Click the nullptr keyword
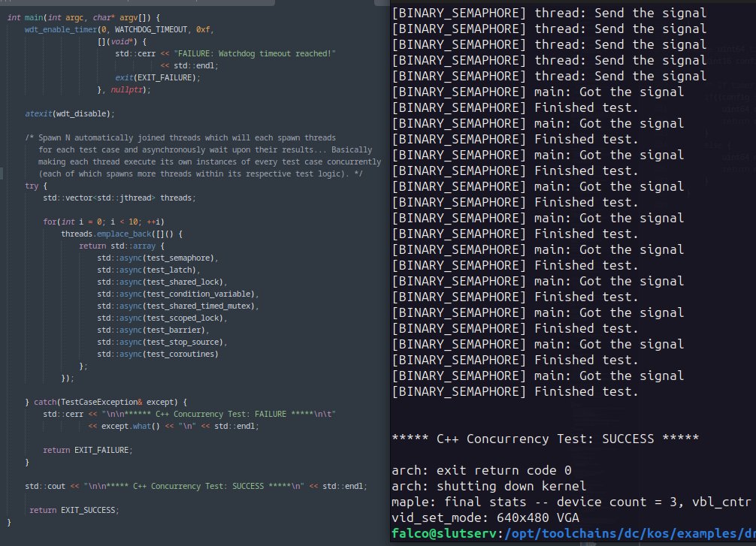Screen dimensions: 756x546 [127, 89]
